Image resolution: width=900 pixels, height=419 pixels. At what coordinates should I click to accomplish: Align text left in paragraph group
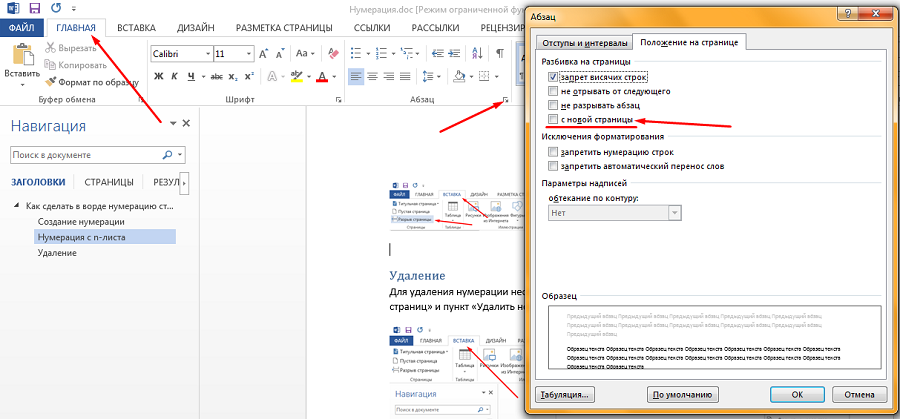[356, 76]
